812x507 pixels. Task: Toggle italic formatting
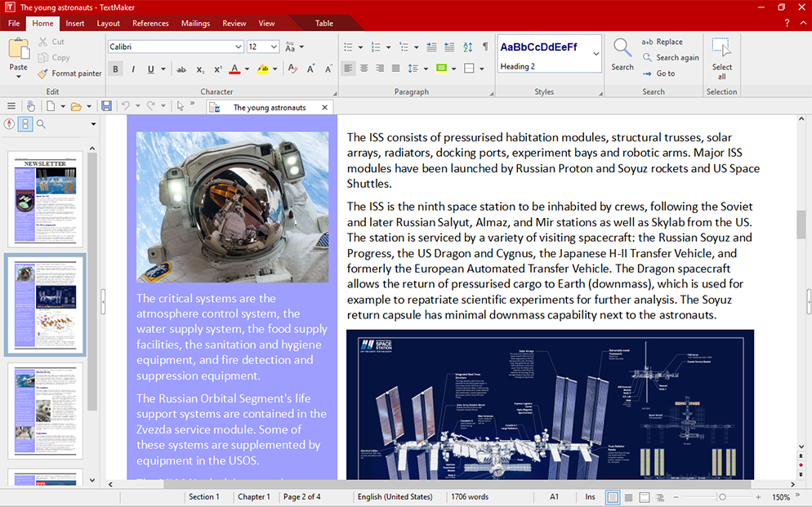click(132, 69)
